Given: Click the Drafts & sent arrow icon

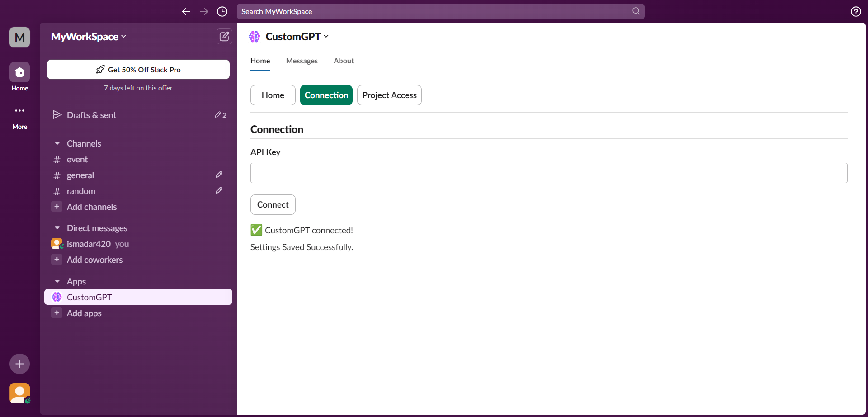Looking at the screenshot, I should tap(57, 115).
